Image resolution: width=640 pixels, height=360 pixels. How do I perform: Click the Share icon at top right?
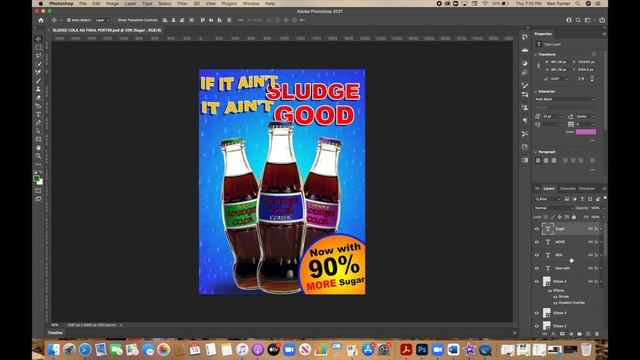tap(602, 20)
